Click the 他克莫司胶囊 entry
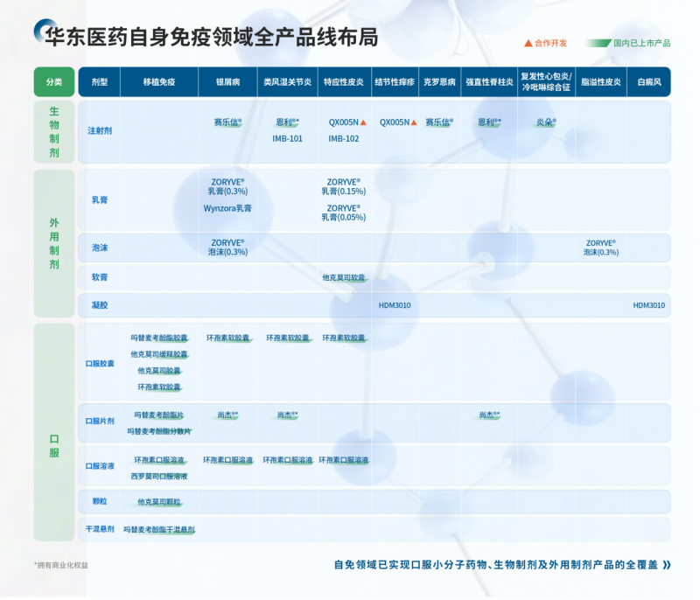 pos(159,371)
